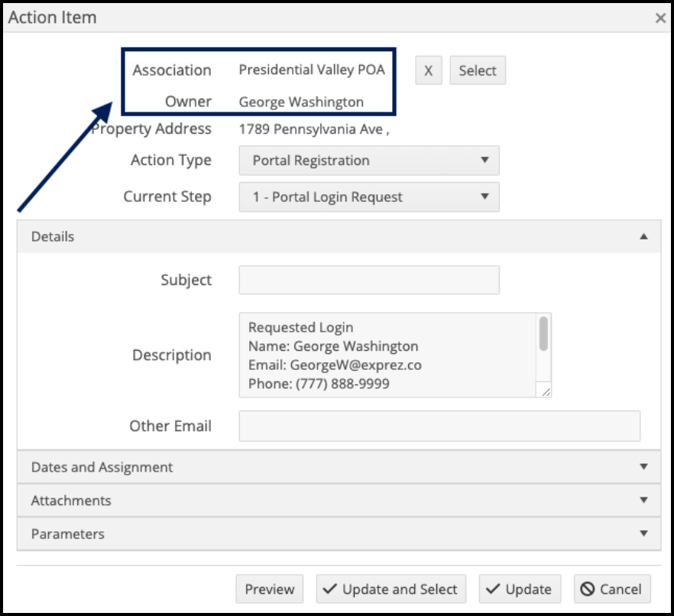Click the Update and Select button
This screenshot has height=616, width=674.
391,589
